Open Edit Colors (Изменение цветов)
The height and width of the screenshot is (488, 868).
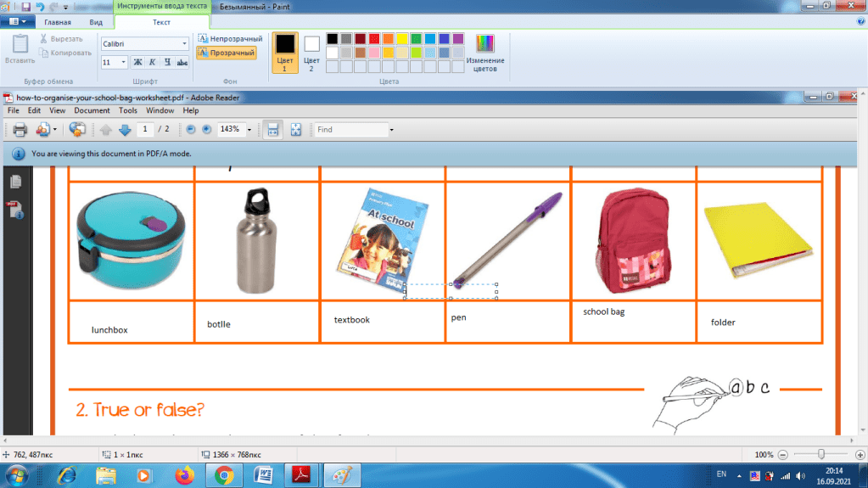click(485, 53)
